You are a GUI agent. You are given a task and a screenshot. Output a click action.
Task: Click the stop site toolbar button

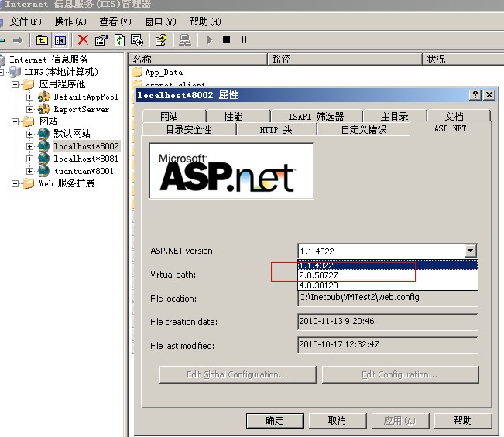click(x=226, y=39)
